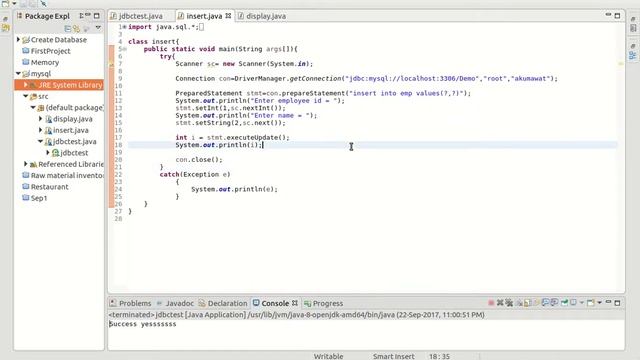640x360 pixels.
Task: Select the insert.java editor tab
Action: click(204, 16)
